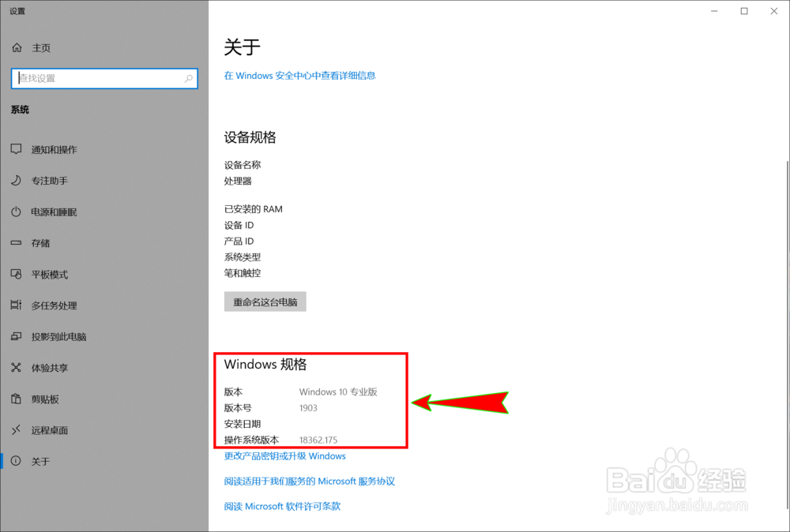Select the 平板模式 Tablet mode icon
The width and height of the screenshot is (790, 532).
click(17, 274)
